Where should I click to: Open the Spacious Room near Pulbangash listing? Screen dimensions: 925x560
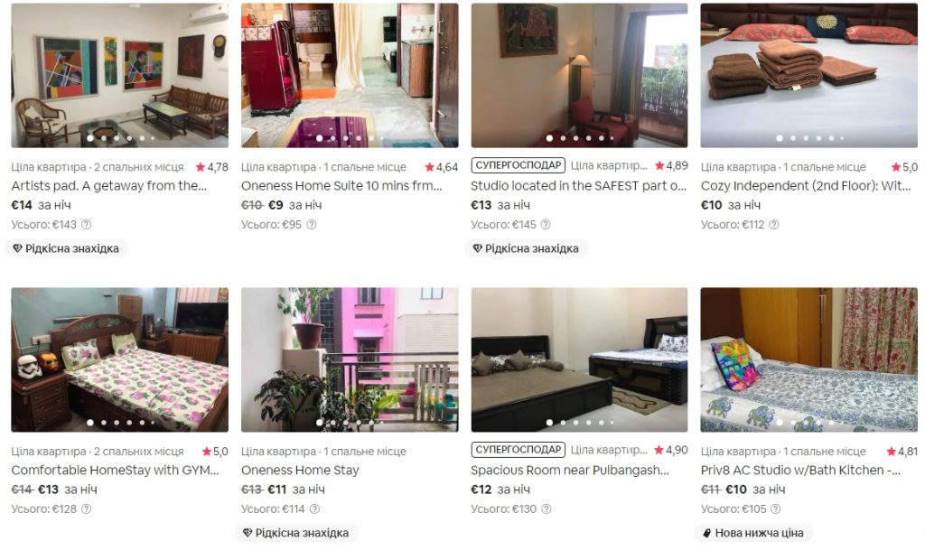point(570,471)
